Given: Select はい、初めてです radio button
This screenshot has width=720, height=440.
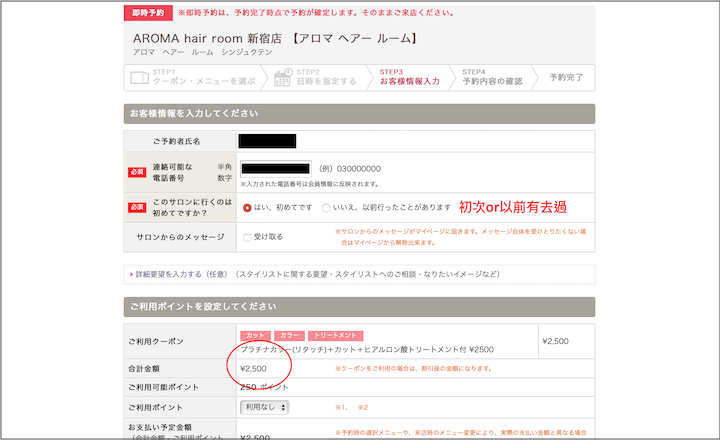Looking at the screenshot, I should pyautogui.click(x=247, y=208).
